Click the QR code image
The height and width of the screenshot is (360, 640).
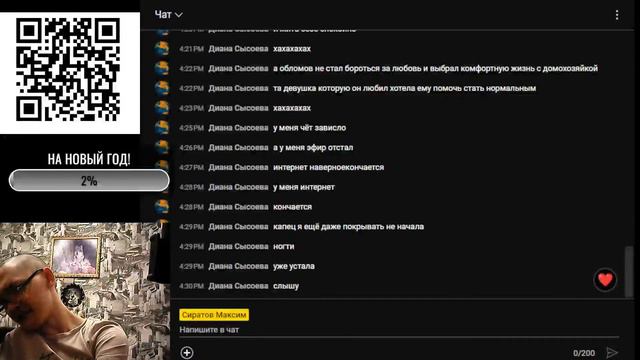coord(68,69)
